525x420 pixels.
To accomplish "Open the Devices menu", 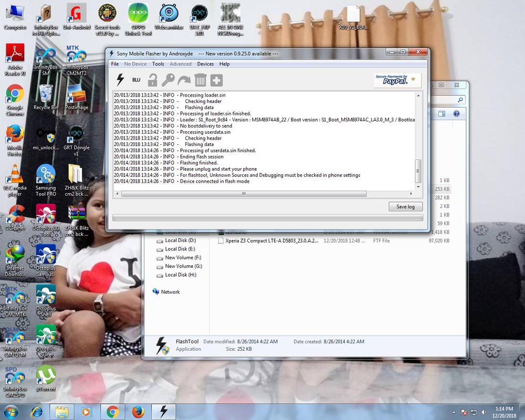I will coord(205,64).
